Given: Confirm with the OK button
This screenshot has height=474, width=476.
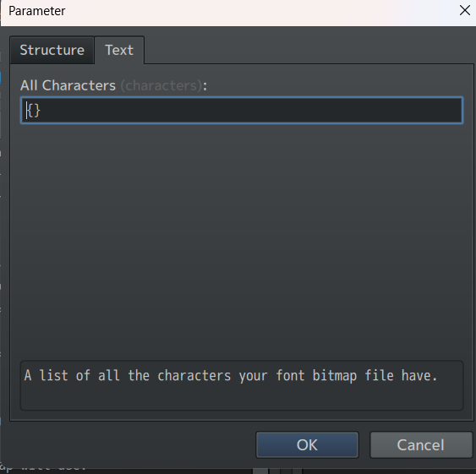Looking at the screenshot, I should click(307, 445).
